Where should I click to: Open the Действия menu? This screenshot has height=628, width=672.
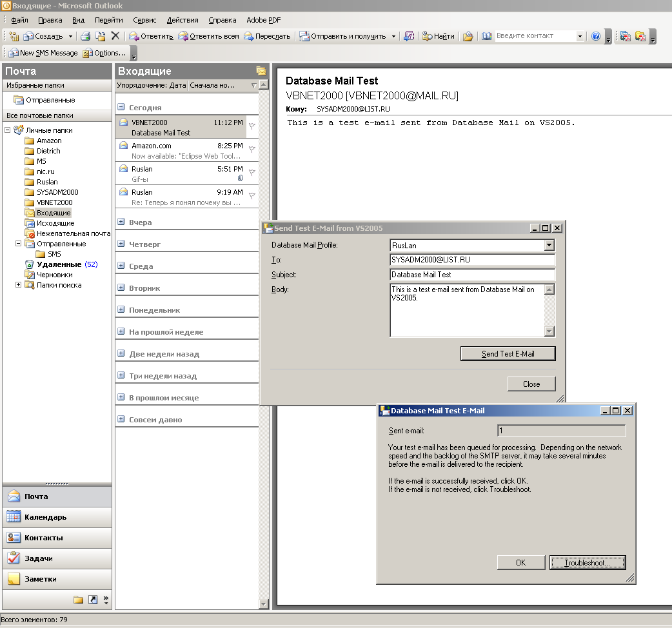(182, 20)
